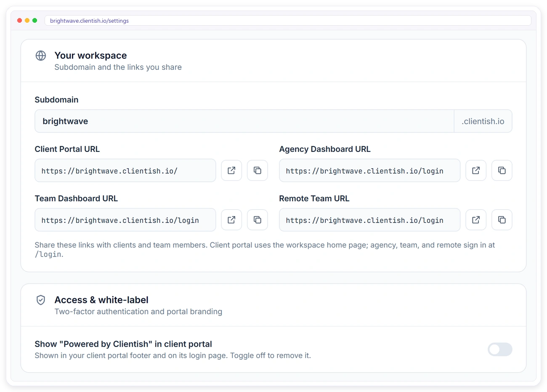547x392 pixels.
Task: Open Team Dashboard URL in new tab
Action: point(231,220)
